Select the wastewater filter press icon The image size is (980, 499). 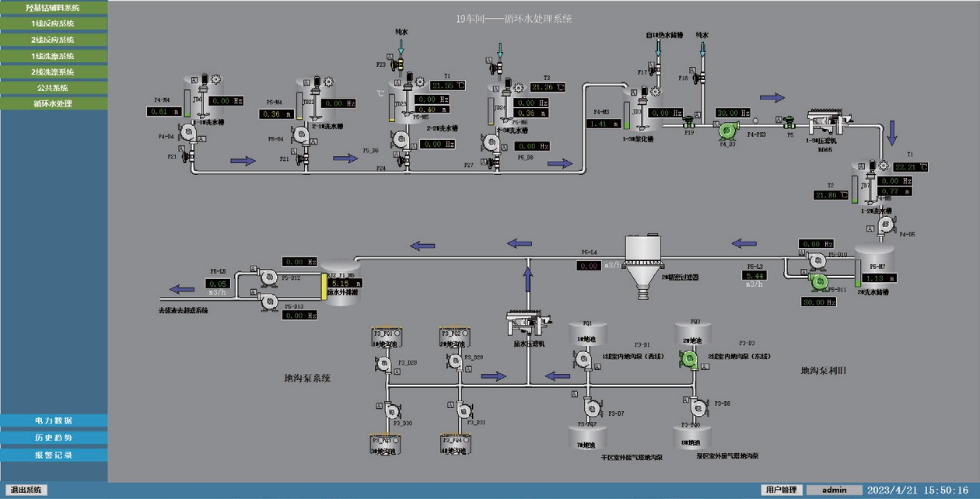529,321
